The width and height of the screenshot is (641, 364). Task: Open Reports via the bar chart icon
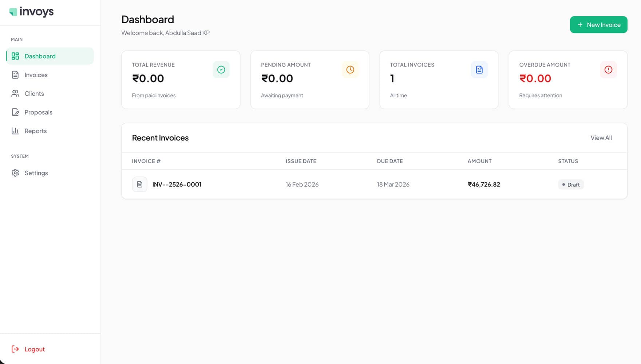tap(15, 131)
